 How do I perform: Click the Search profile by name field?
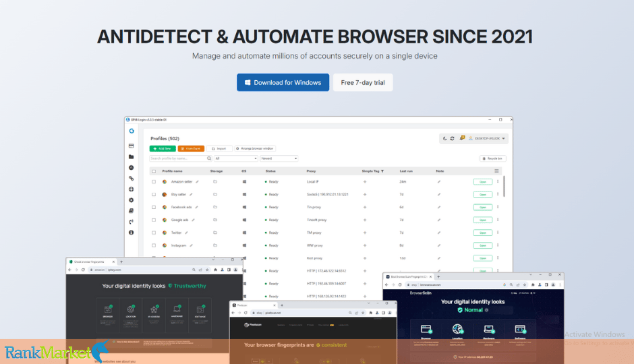pos(181,158)
